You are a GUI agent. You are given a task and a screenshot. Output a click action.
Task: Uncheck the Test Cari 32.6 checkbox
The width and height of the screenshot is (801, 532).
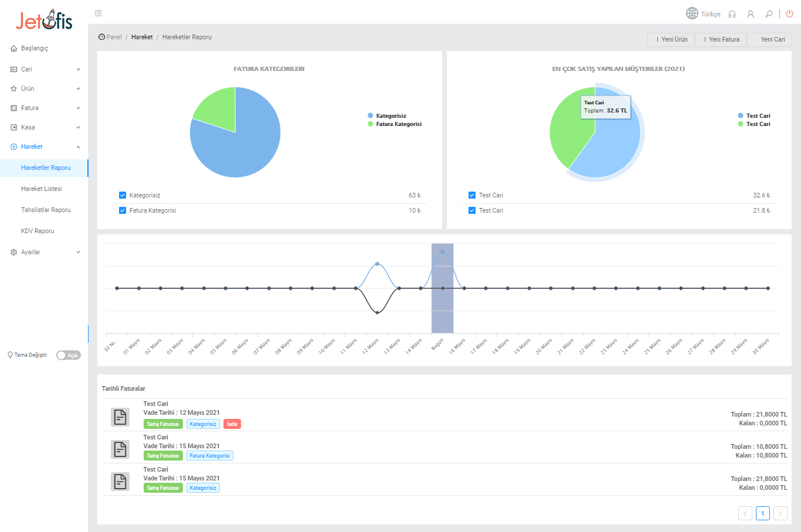pos(472,195)
